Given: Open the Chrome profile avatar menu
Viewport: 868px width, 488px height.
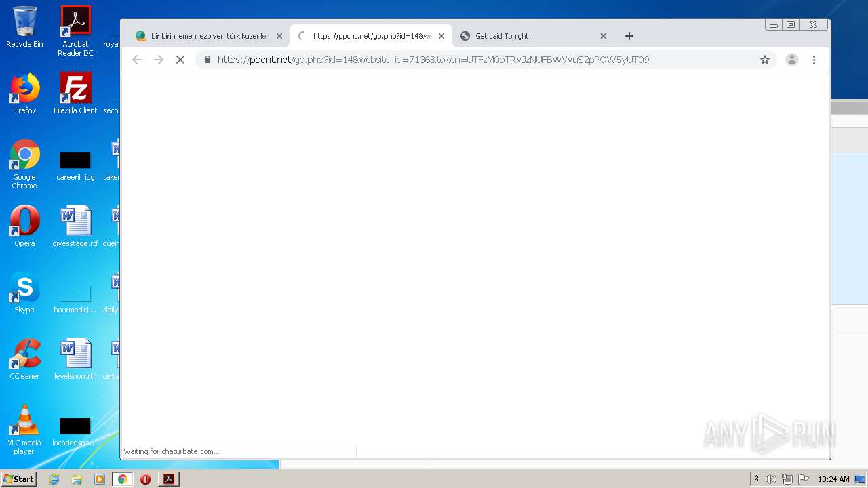Looking at the screenshot, I should click(x=791, y=60).
